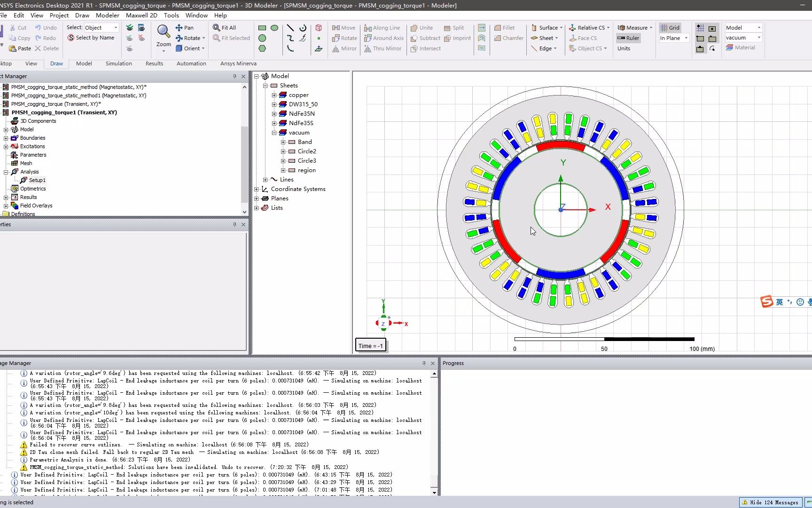Draw a rectangle shape
This screenshot has height=508, width=812.
pos(262,28)
